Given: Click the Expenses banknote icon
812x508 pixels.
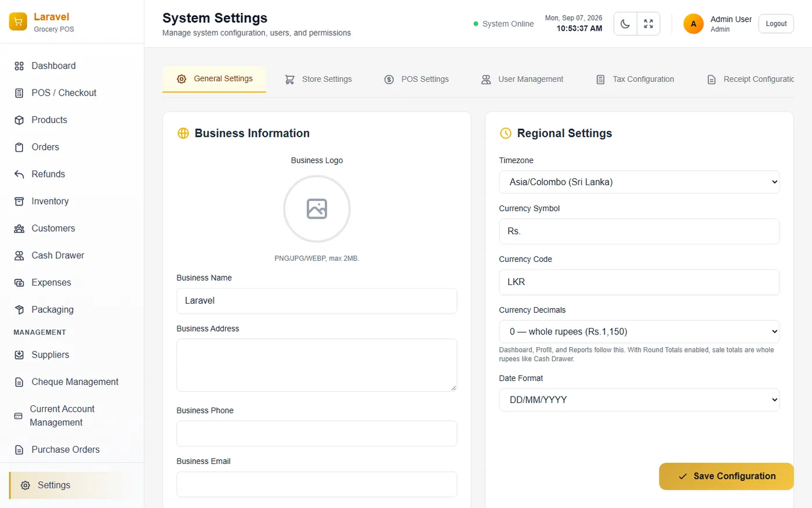Looking at the screenshot, I should [19, 283].
